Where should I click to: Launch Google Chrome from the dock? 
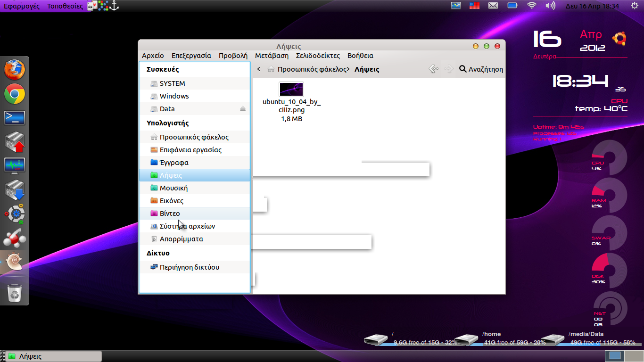[x=15, y=94]
